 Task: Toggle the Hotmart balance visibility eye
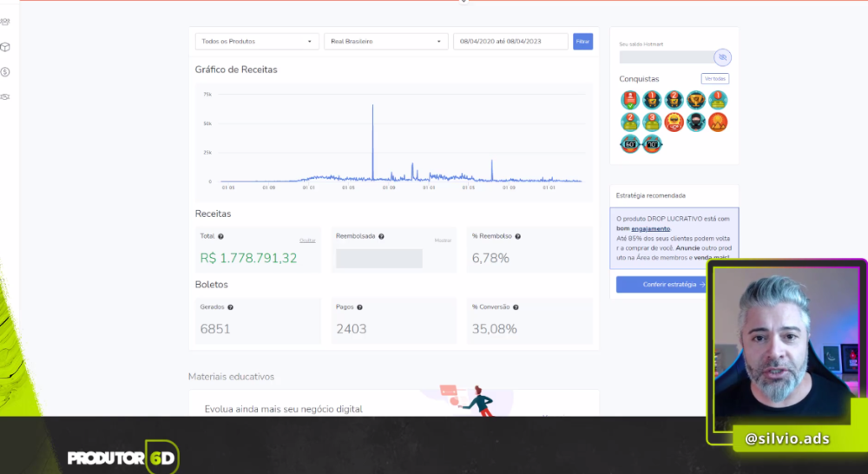coord(722,57)
